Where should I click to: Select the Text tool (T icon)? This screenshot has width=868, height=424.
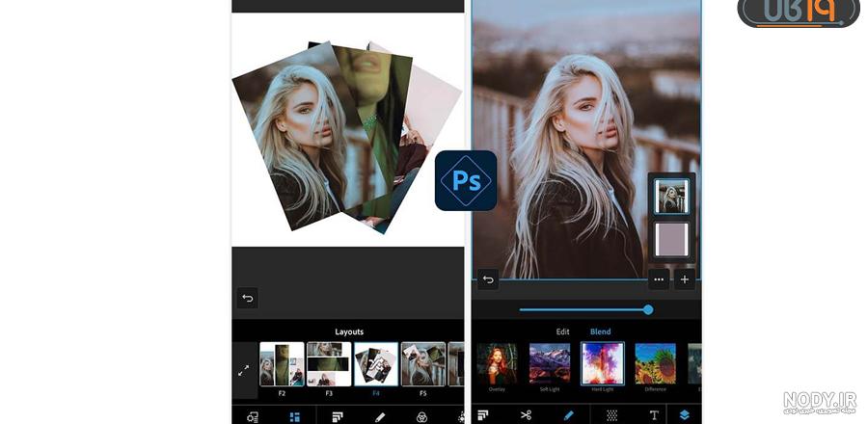click(654, 415)
